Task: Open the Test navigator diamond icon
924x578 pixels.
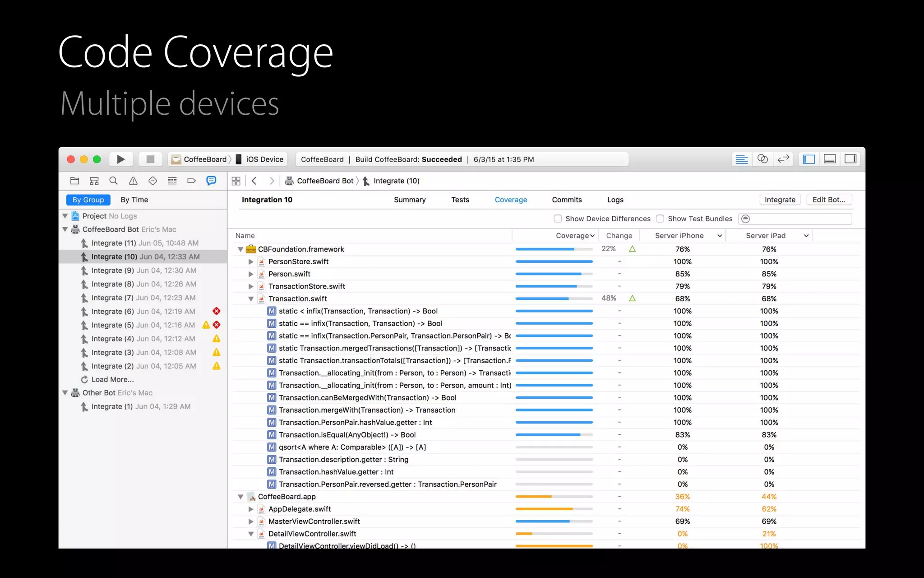Action: click(152, 181)
